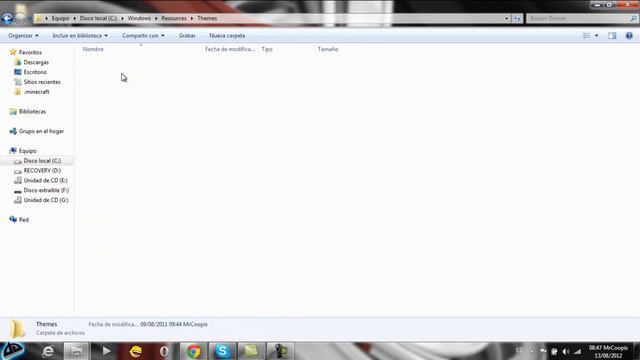Select Red in navigation pane
The width and height of the screenshot is (640, 360).
pos(24,220)
